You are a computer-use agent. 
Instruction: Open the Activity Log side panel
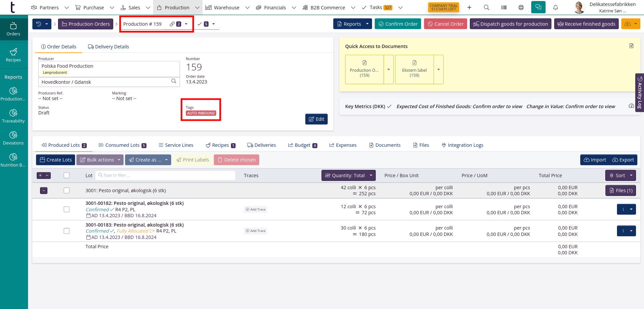coord(640,93)
